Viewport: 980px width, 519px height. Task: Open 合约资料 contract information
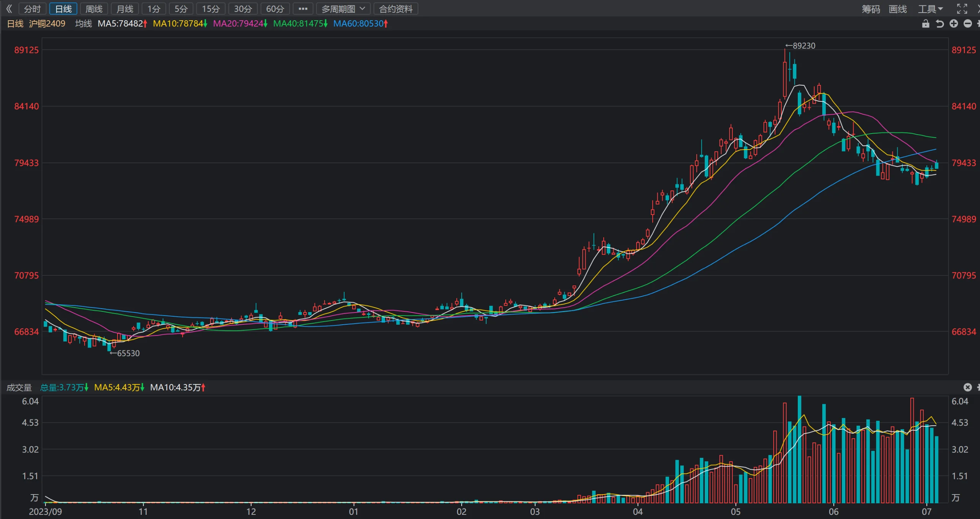coord(396,9)
